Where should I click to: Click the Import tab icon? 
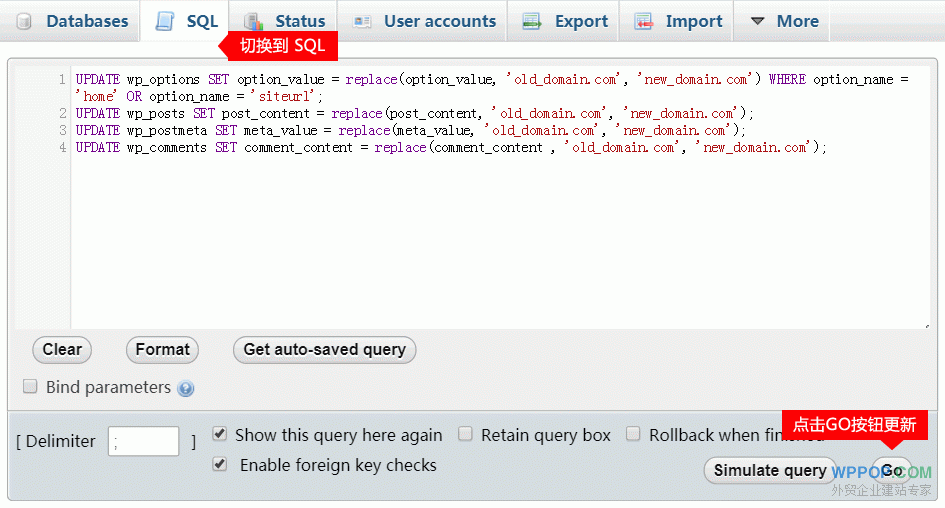click(644, 21)
